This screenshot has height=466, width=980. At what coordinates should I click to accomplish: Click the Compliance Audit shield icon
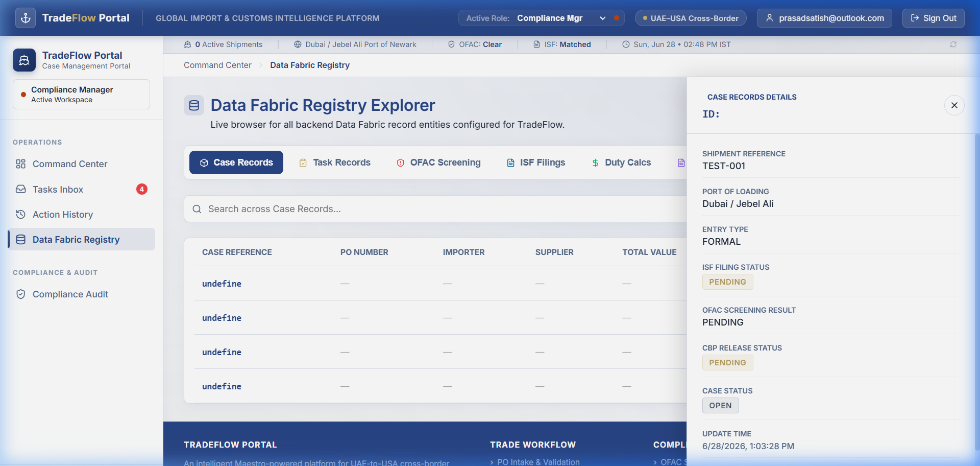click(x=20, y=294)
